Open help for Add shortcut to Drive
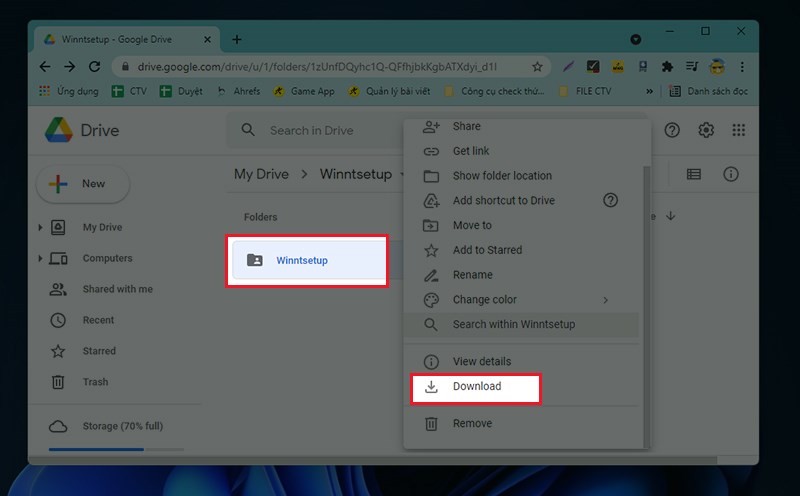The height and width of the screenshot is (496, 800). tap(610, 200)
